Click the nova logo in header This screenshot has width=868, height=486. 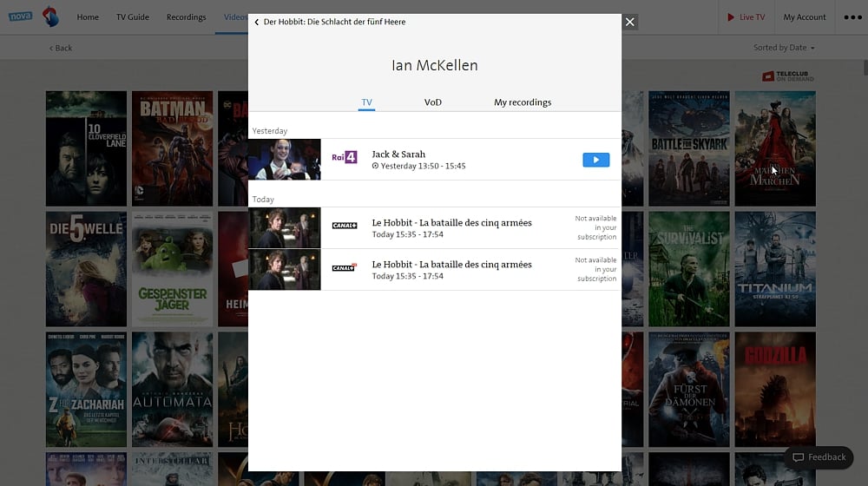point(21,16)
